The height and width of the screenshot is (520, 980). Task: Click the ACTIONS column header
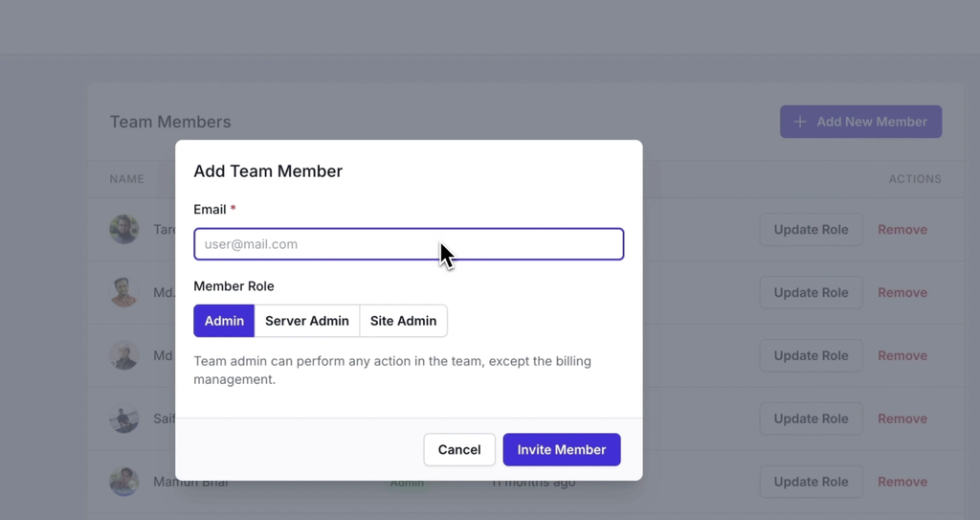point(915,179)
